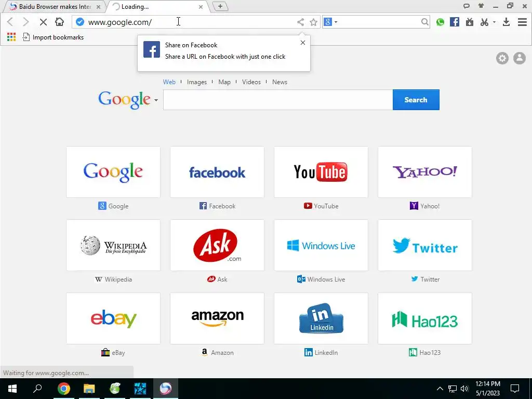The image size is (532, 399).
Task: Select the Web search category
Action: pos(169,82)
